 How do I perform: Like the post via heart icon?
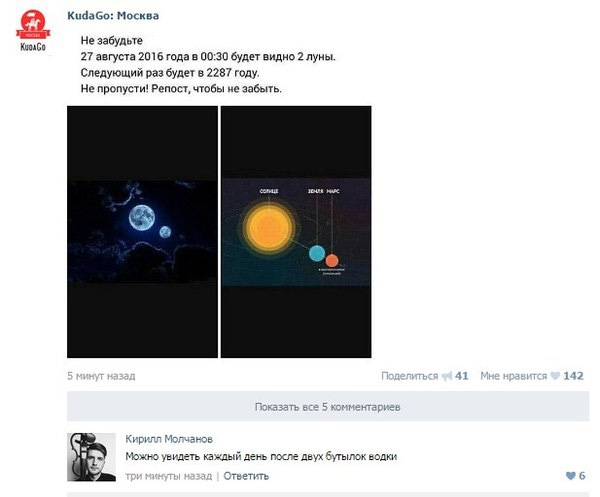click(555, 376)
